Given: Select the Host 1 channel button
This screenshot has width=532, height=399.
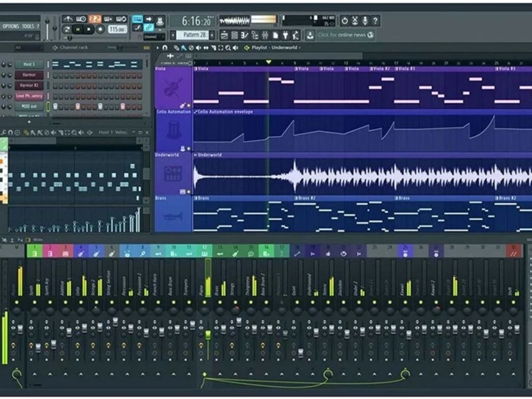Looking at the screenshot, I should tap(29, 64).
